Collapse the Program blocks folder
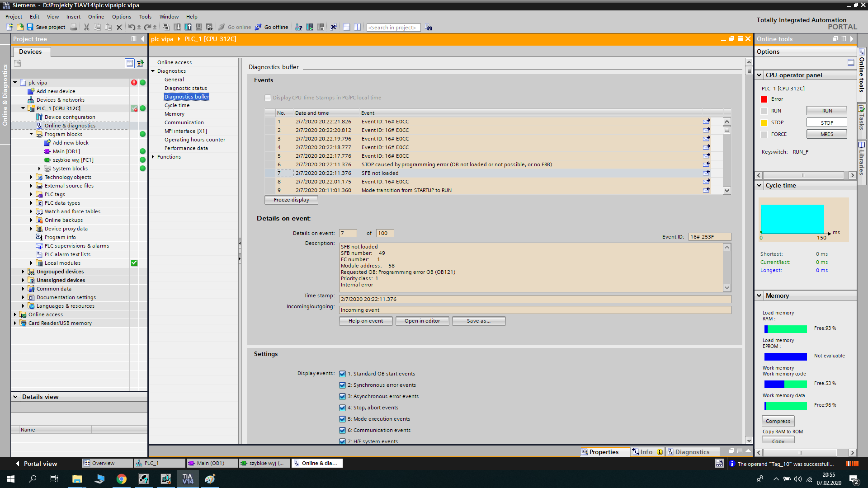Screen dimensions: 868x488 pyautogui.click(x=31, y=134)
